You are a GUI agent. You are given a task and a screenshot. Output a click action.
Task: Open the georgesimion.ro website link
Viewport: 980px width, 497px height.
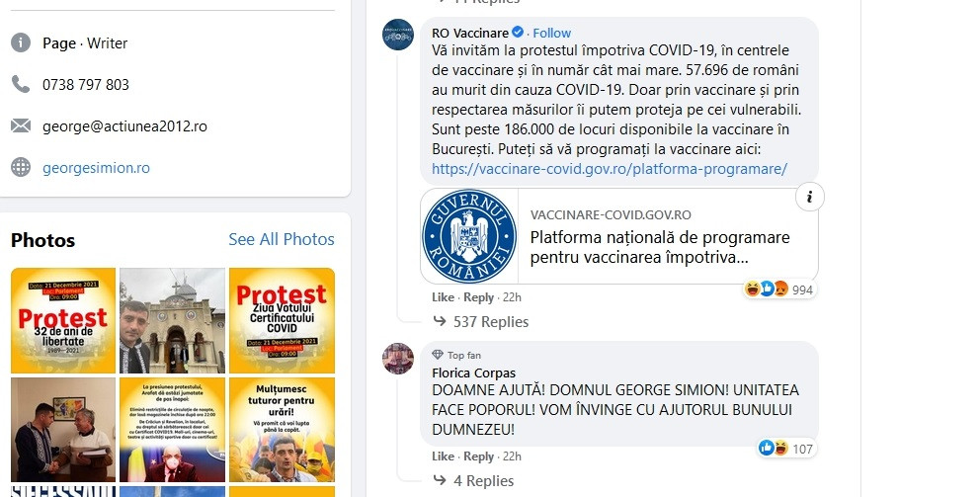[96, 168]
